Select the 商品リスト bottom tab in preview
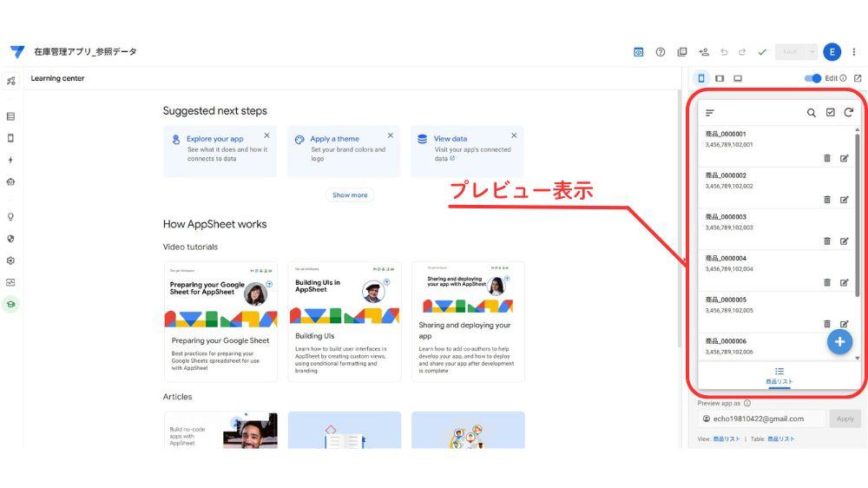 click(x=779, y=376)
